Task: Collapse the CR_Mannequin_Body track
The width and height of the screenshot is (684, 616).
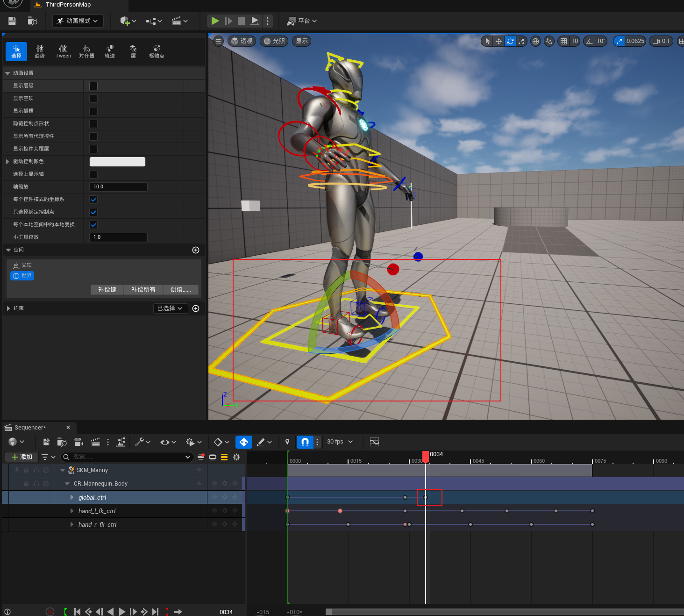Action: point(67,484)
